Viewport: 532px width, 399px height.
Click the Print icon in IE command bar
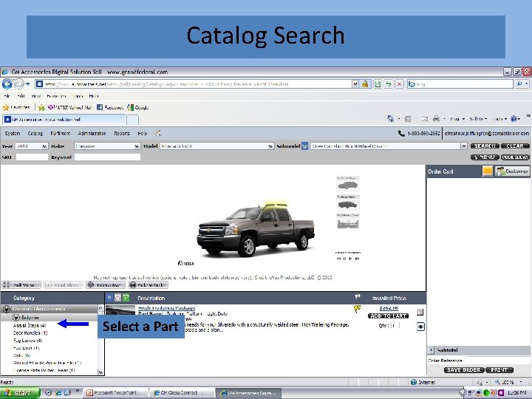(x=437, y=119)
